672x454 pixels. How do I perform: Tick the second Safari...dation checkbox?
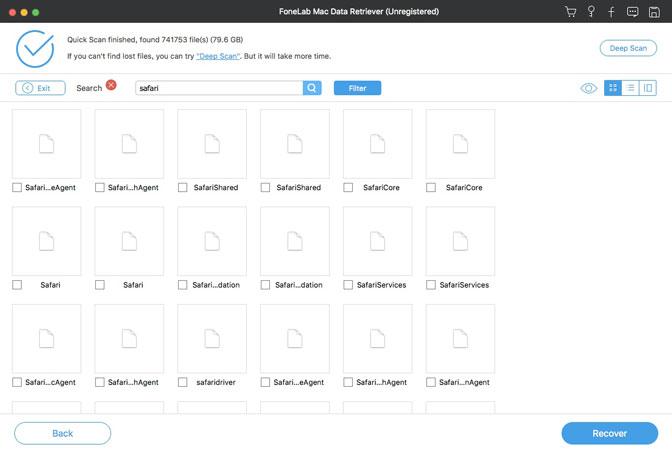pos(265,285)
